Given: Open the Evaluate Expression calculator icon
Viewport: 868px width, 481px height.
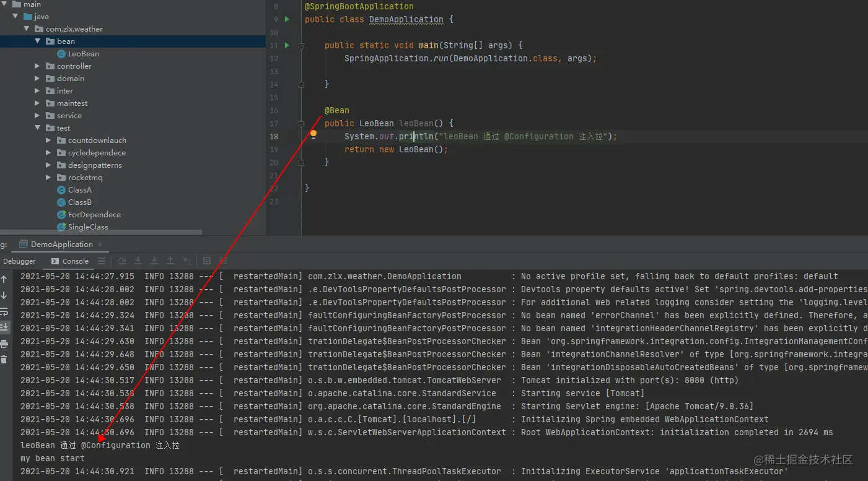Looking at the screenshot, I should coord(207,261).
